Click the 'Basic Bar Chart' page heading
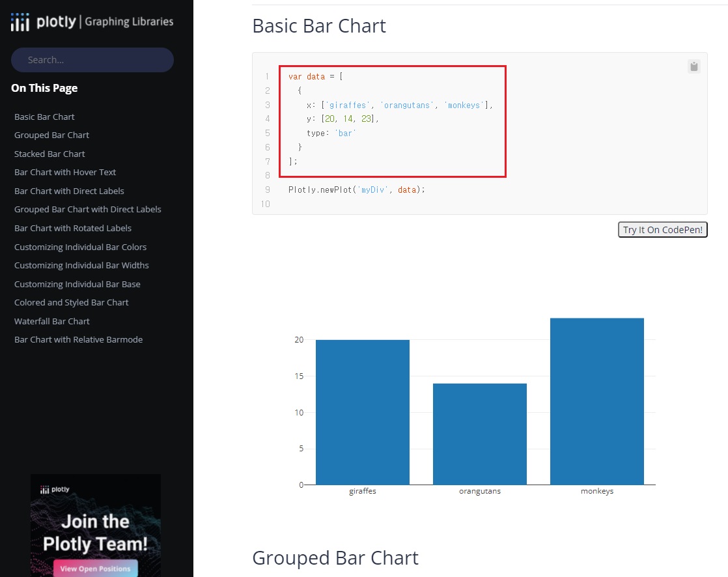The image size is (728, 577). tap(319, 26)
